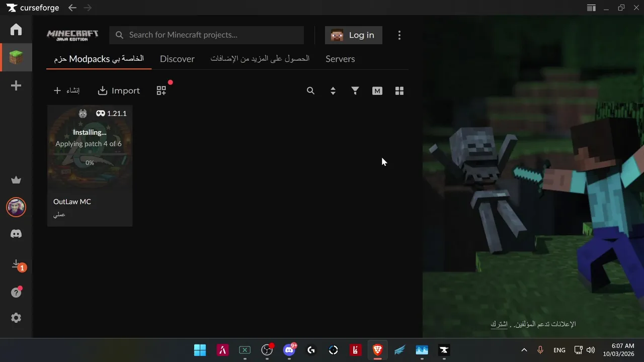Click the installation progress bar at 0%
The width and height of the screenshot is (644, 362).
90,154
